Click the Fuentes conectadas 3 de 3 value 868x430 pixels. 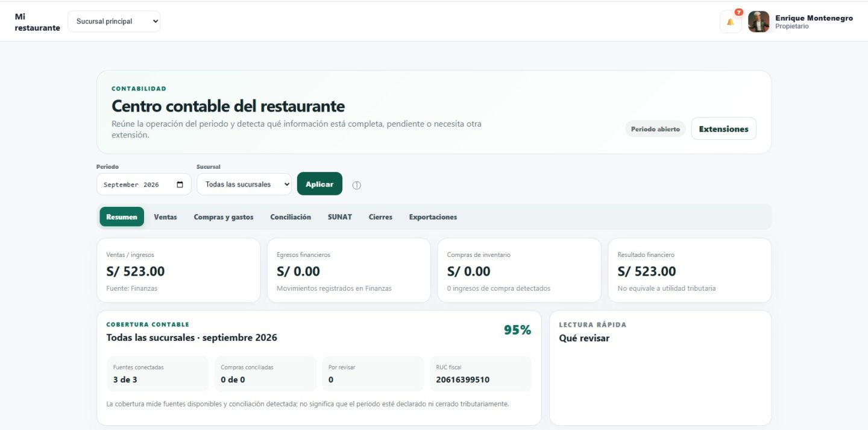(x=125, y=380)
